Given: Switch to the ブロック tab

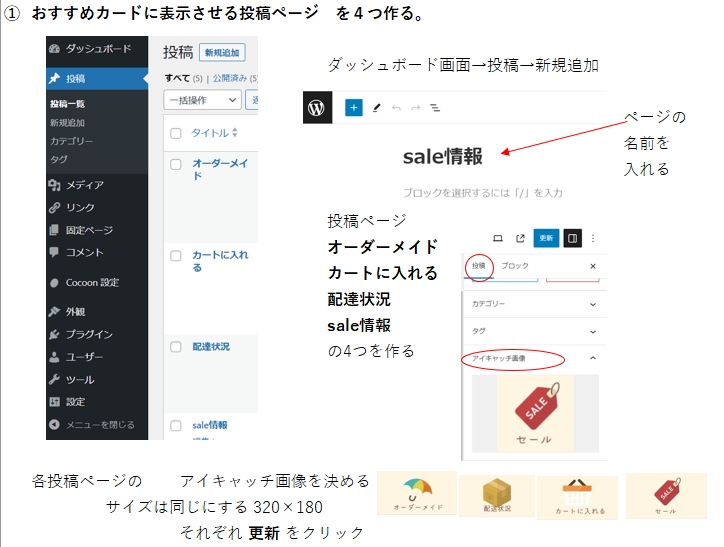Looking at the screenshot, I should (x=515, y=267).
